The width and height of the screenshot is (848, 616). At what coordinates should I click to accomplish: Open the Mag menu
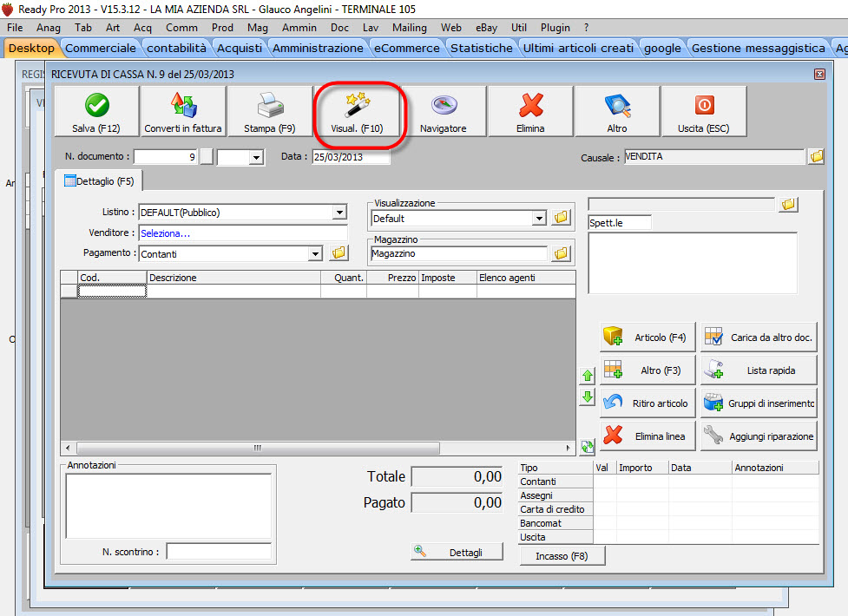(258, 28)
